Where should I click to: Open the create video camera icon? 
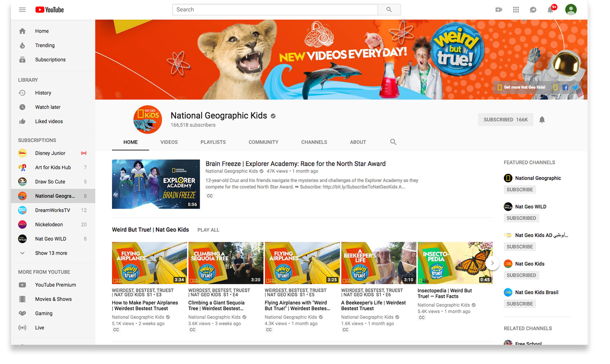(x=499, y=10)
